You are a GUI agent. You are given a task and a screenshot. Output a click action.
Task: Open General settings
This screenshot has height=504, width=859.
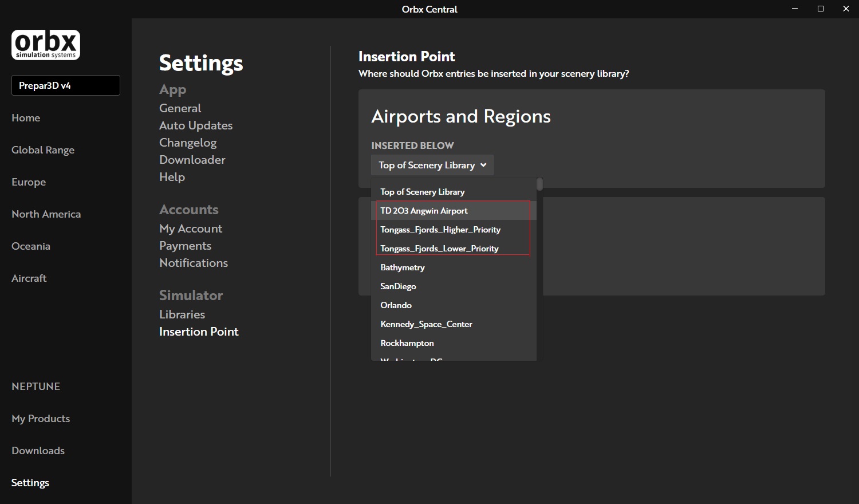[180, 108]
